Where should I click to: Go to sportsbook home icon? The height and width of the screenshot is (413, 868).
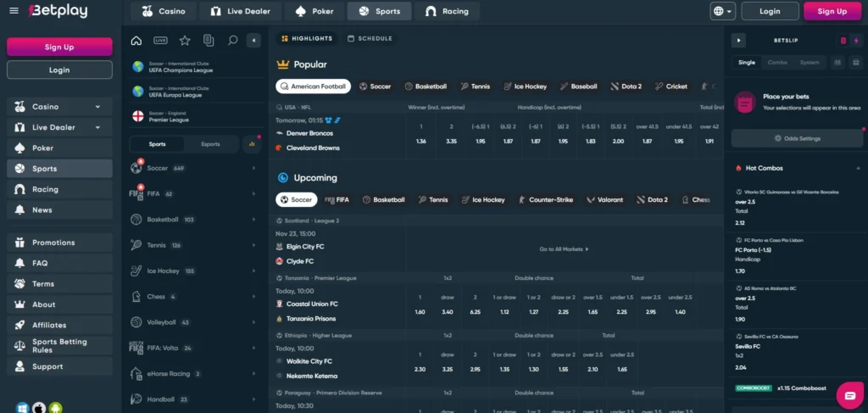tap(136, 41)
